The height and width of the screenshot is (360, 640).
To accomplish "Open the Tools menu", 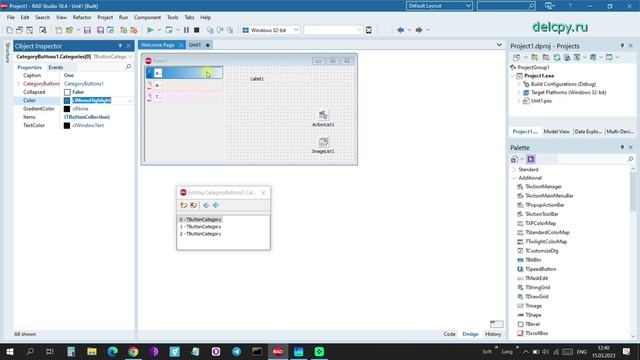I will coord(173,18).
